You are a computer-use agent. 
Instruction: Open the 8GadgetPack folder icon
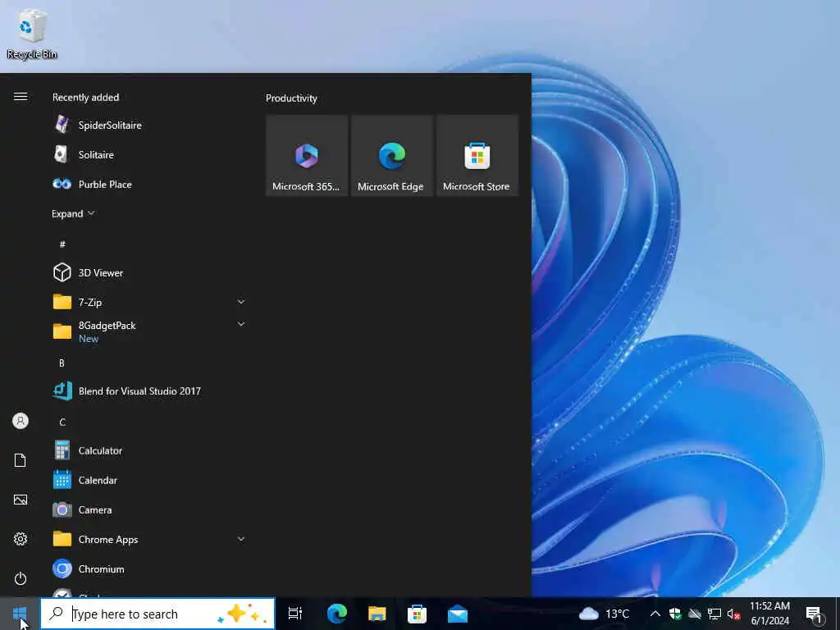[62, 331]
